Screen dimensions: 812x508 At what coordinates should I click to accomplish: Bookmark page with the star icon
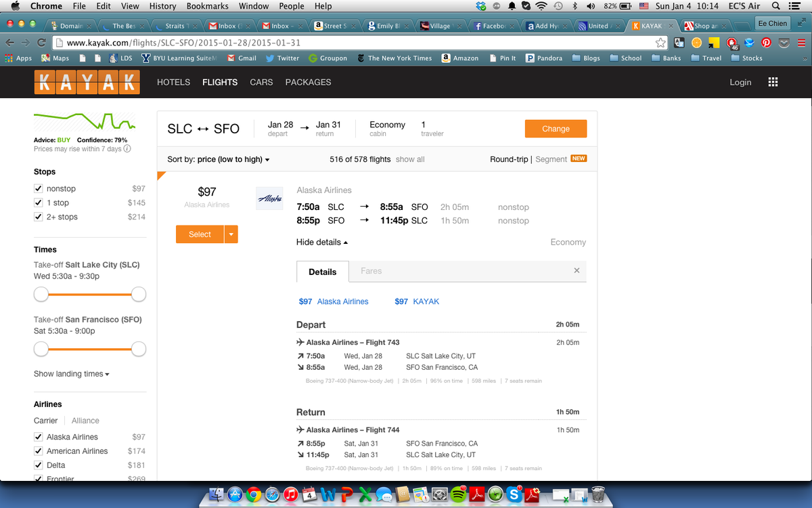(660, 43)
